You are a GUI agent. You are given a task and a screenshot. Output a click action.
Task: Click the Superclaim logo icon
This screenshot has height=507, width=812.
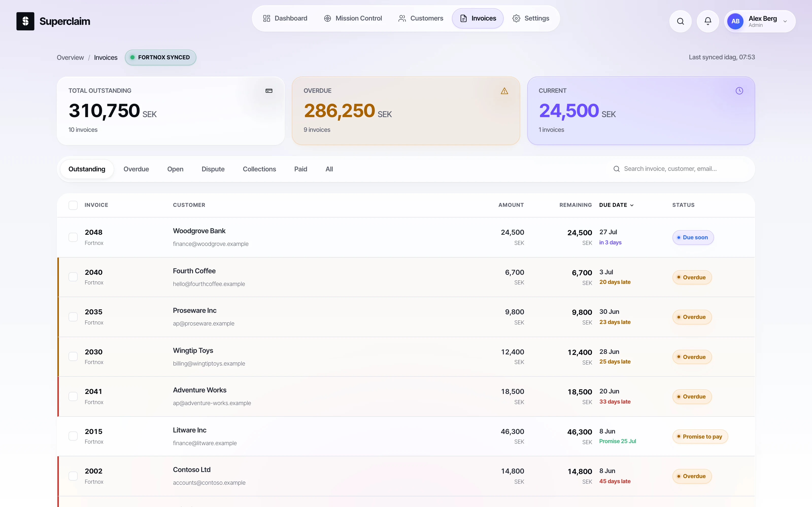pos(25,21)
